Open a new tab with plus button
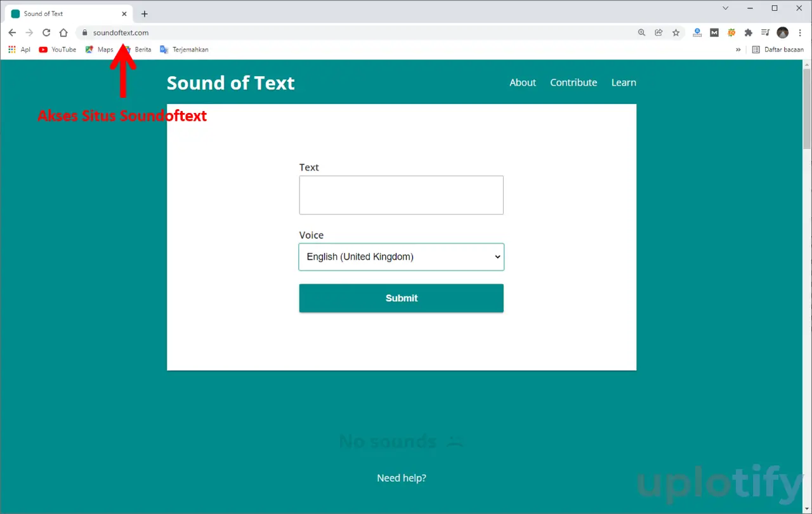 145,13
